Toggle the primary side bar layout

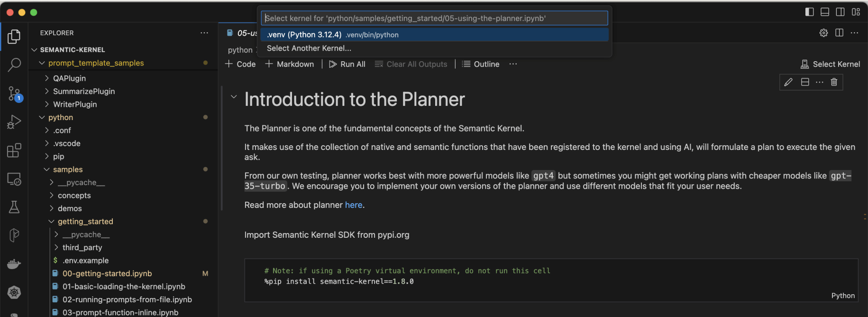tap(810, 12)
